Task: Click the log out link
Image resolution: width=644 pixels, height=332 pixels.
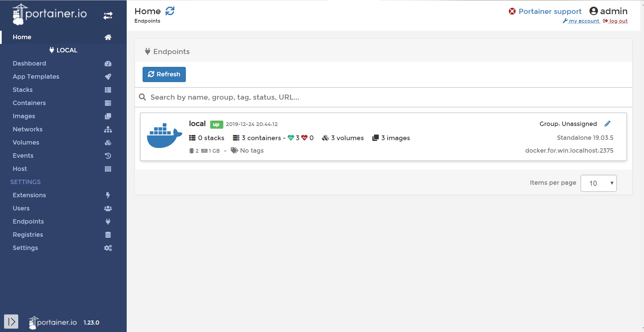Action: tap(618, 21)
